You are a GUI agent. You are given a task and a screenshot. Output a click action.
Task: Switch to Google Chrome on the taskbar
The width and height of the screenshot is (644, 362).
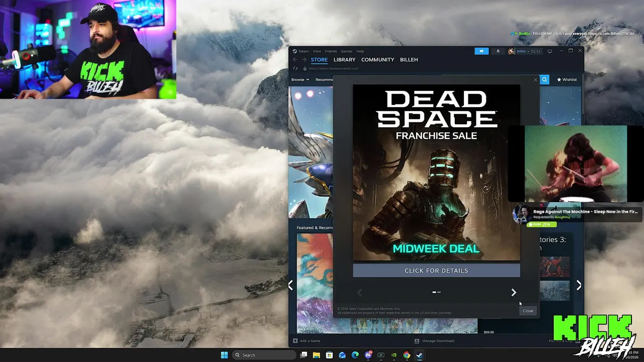point(407,355)
